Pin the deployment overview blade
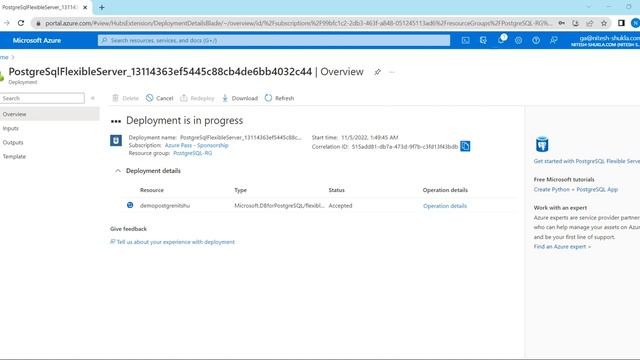Image resolution: width=640 pixels, height=360 pixels. point(378,72)
